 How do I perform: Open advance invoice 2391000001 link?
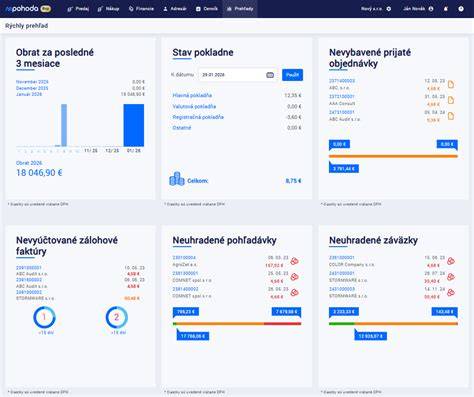tap(29, 268)
